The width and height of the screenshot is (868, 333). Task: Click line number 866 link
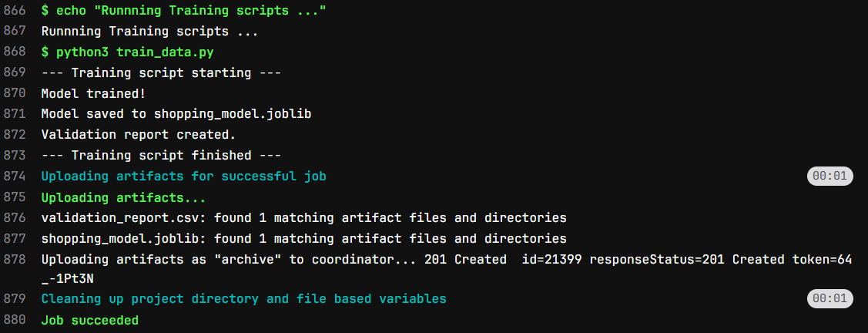[x=15, y=12]
